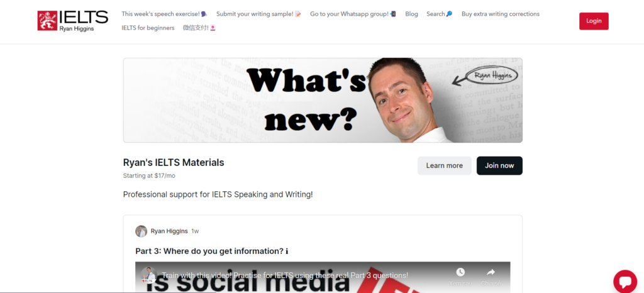Screen dimensions: 644x293
Task: Click the video Share arrow icon
Action: [x=491, y=272]
